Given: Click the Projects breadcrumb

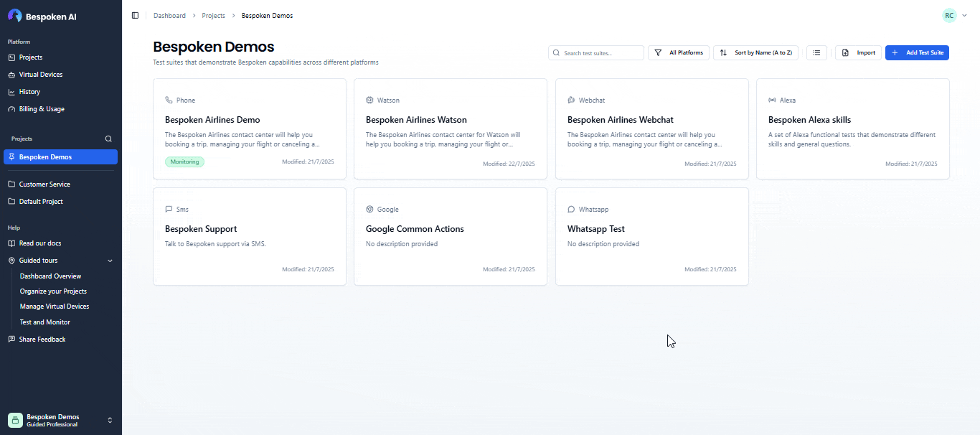Looking at the screenshot, I should (x=214, y=16).
